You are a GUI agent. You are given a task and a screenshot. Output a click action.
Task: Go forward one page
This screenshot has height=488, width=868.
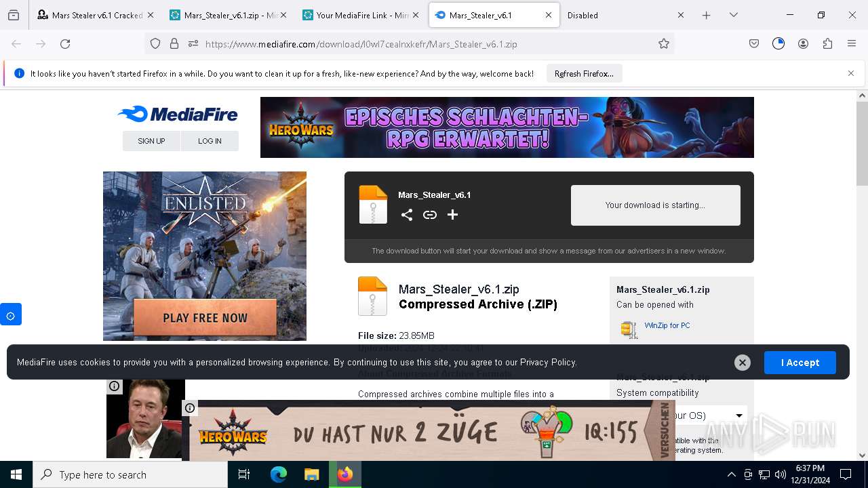[x=41, y=44]
